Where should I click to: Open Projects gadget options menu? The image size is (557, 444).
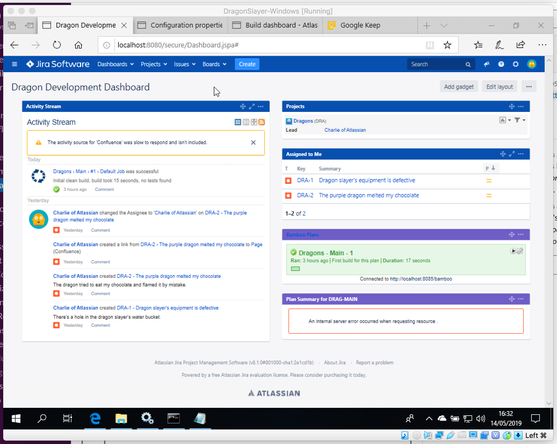[x=521, y=106]
